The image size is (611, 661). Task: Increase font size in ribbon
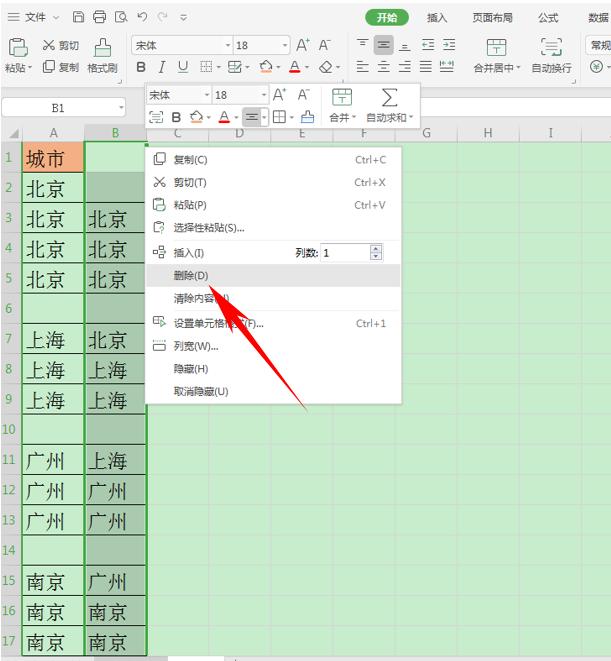[303, 45]
